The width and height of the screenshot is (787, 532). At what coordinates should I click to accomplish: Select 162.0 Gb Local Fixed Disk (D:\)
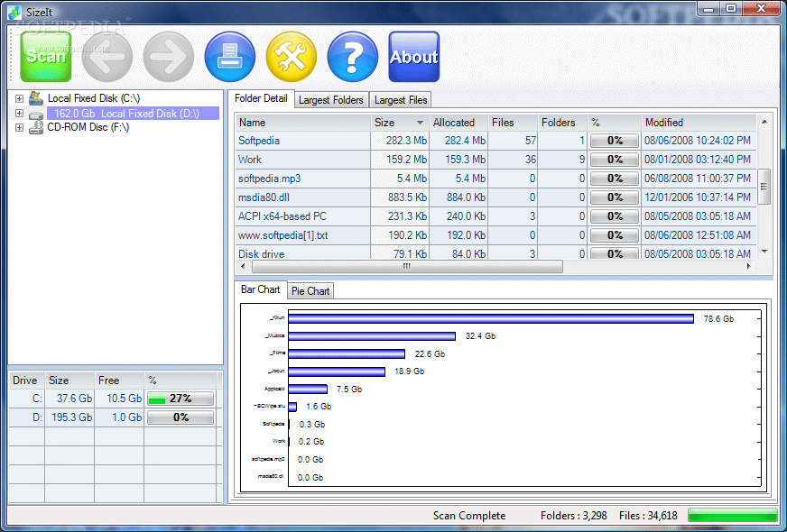coord(133,114)
